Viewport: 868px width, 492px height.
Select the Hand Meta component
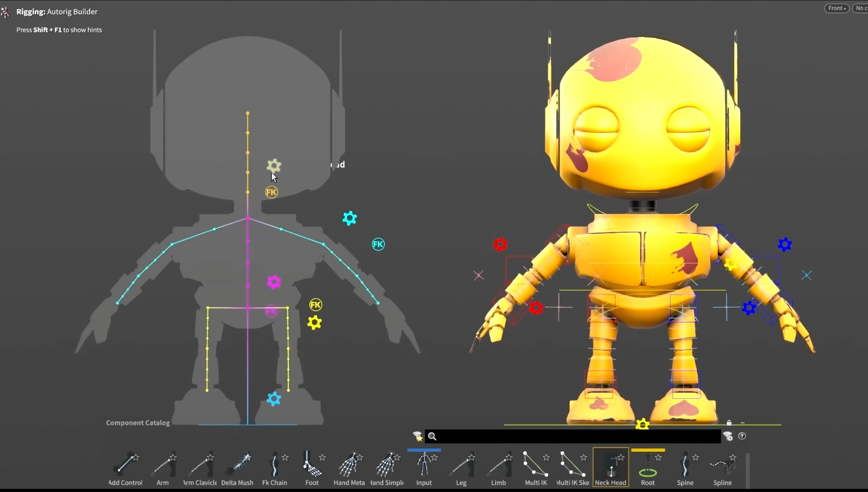point(349,469)
